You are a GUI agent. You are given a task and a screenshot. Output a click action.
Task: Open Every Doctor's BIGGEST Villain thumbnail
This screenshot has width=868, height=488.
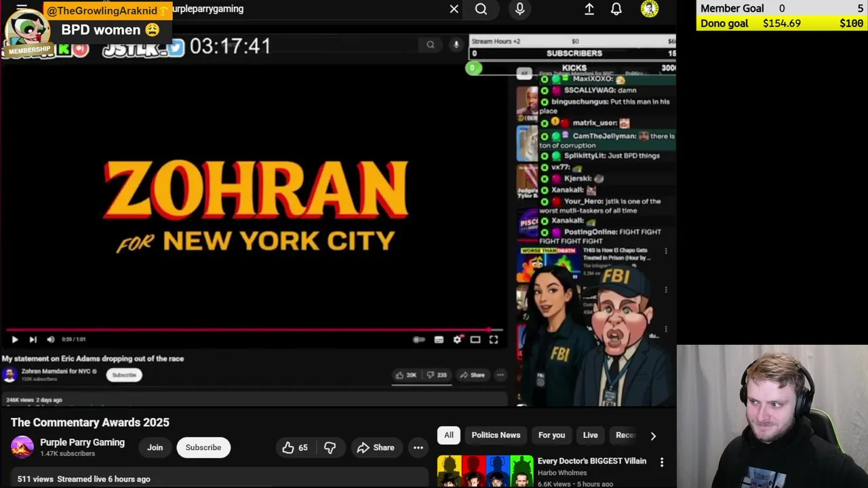485,472
